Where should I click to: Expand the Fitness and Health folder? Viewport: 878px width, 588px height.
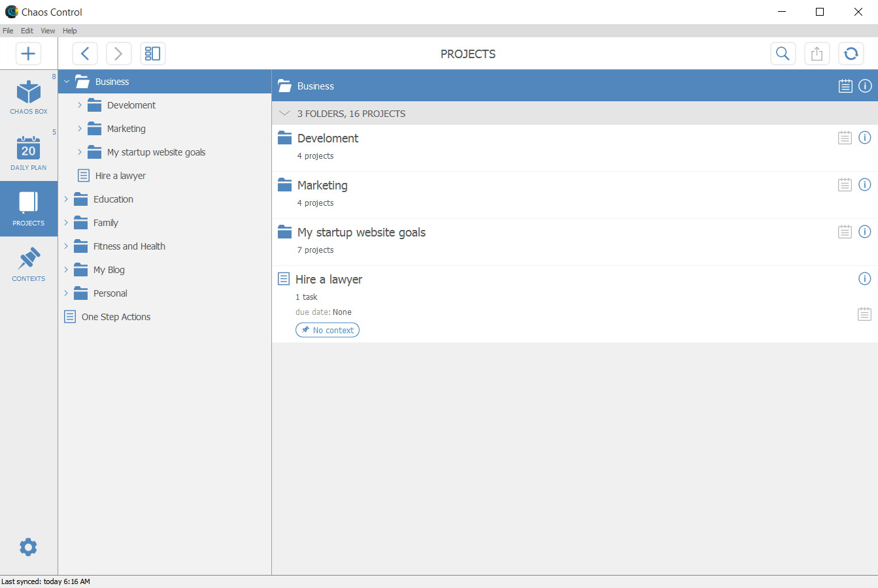pyautogui.click(x=66, y=246)
